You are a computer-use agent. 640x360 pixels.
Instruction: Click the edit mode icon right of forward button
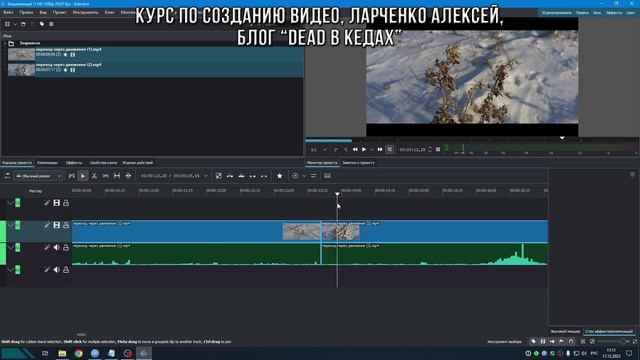[390, 150]
